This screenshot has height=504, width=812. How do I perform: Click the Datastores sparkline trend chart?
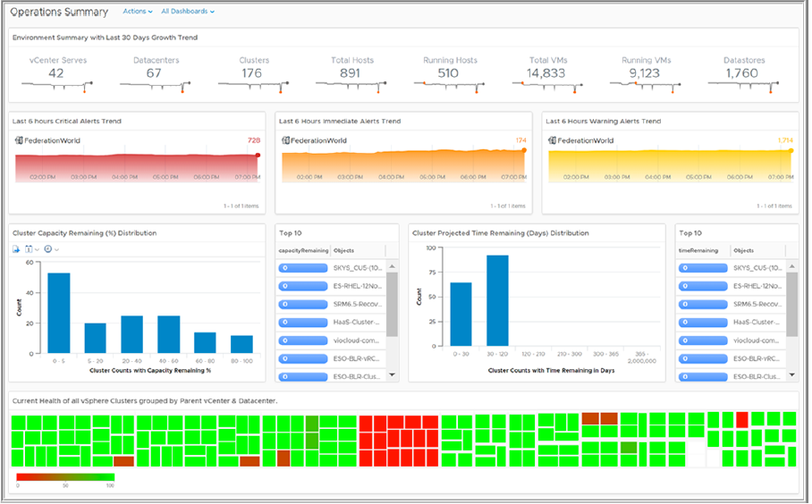pyautogui.click(x=742, y=86)
